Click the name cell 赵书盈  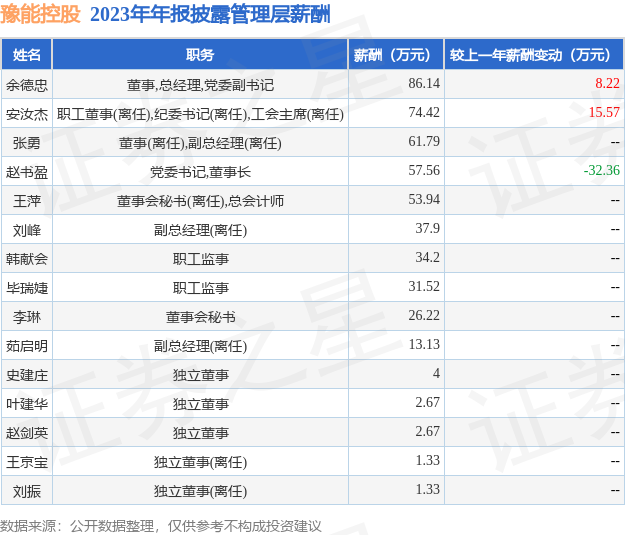(27, 172)
